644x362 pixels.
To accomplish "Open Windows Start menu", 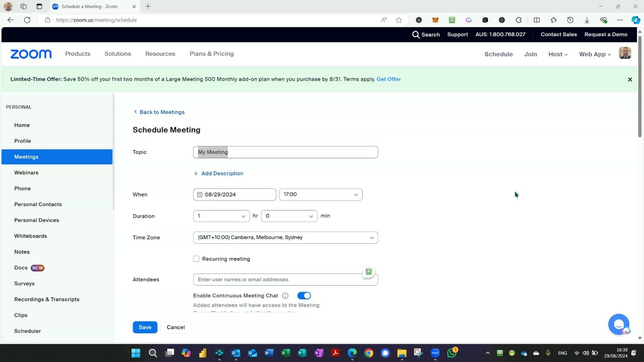I will coord(136,353).
